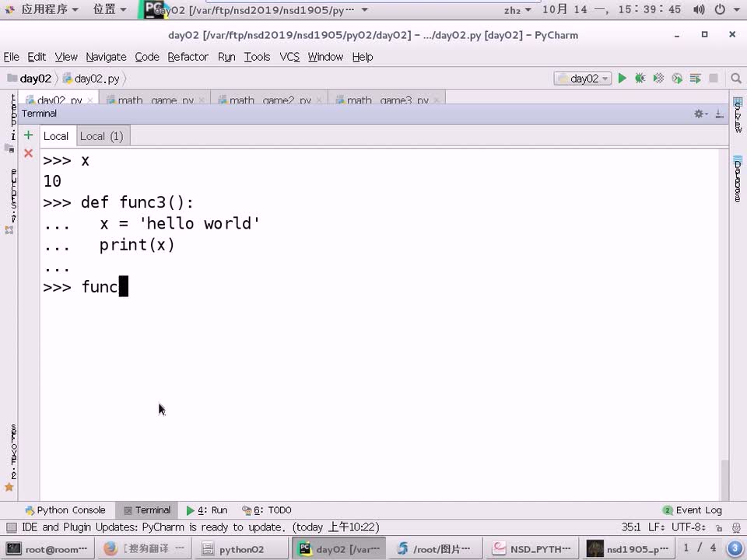Open day02 run configuration dropdown
The width and height of the screenshot is (747, 560).
583,79
